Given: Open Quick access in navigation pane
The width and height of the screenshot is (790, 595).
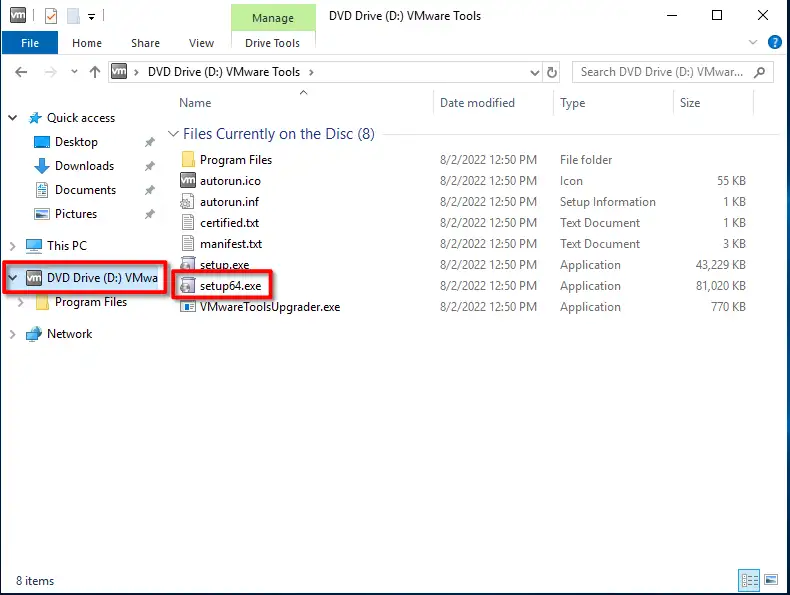Looking at the screenshot, I should click(81, 118).
